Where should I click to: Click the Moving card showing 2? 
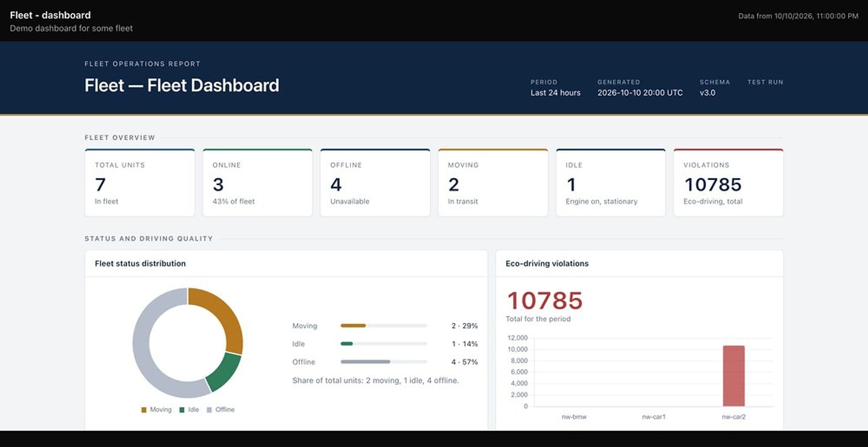click(493, 183)
